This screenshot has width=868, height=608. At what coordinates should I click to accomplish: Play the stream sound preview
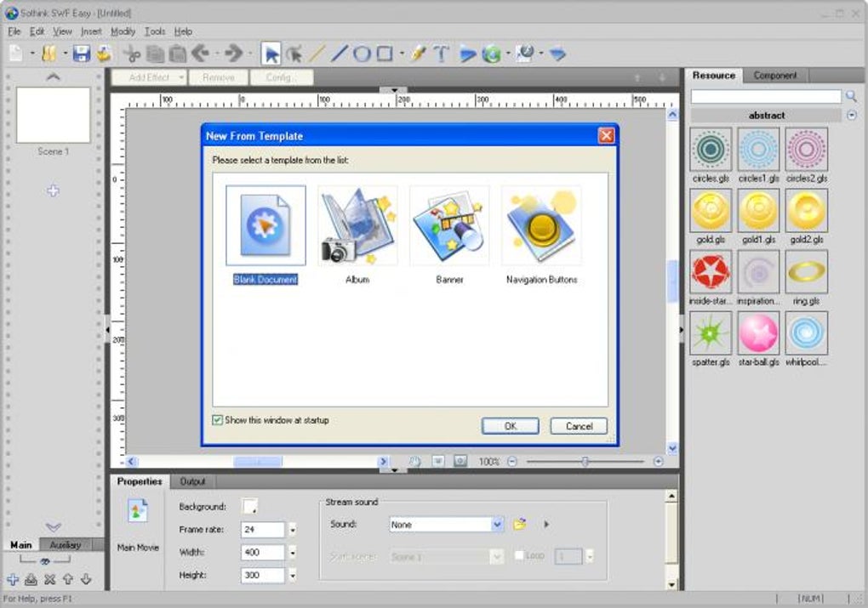point(546,524)
